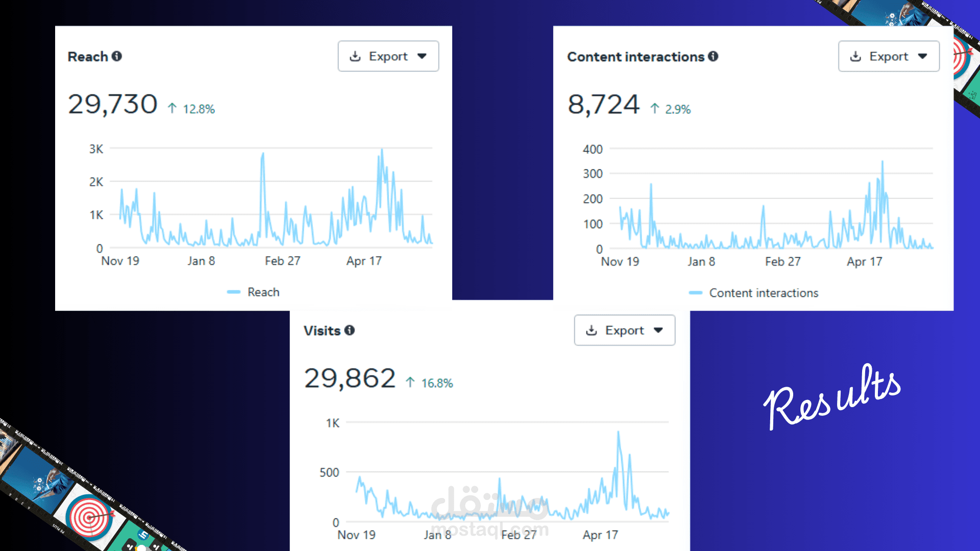The width and height of the screenshot is (980, 551).
Task: Click Export label in Content interactions card
Action: [889, 56]
